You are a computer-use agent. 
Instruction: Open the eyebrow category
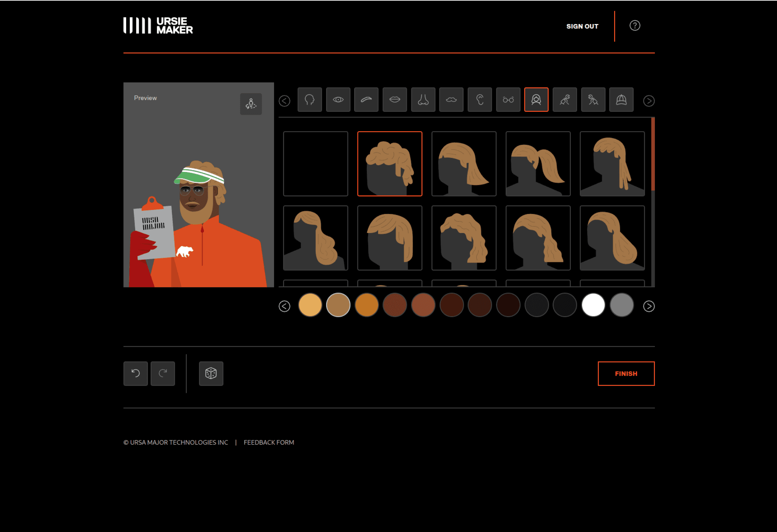coord(366,100)
